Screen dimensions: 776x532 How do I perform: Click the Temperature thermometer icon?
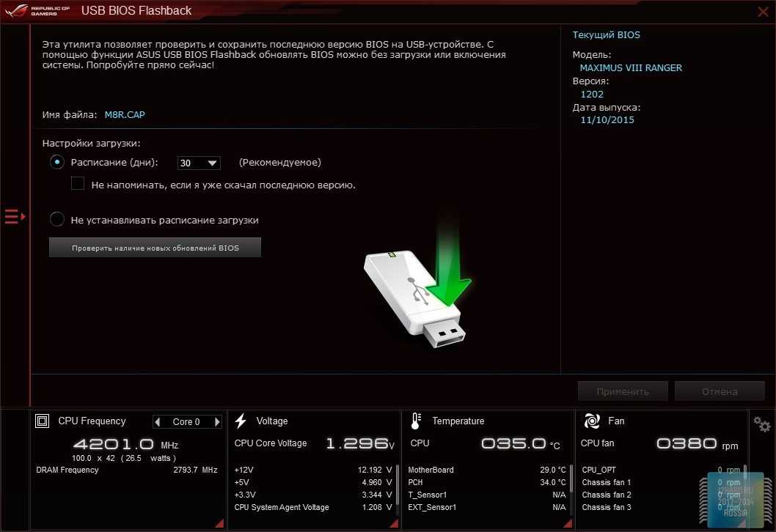tap(416, 421)
